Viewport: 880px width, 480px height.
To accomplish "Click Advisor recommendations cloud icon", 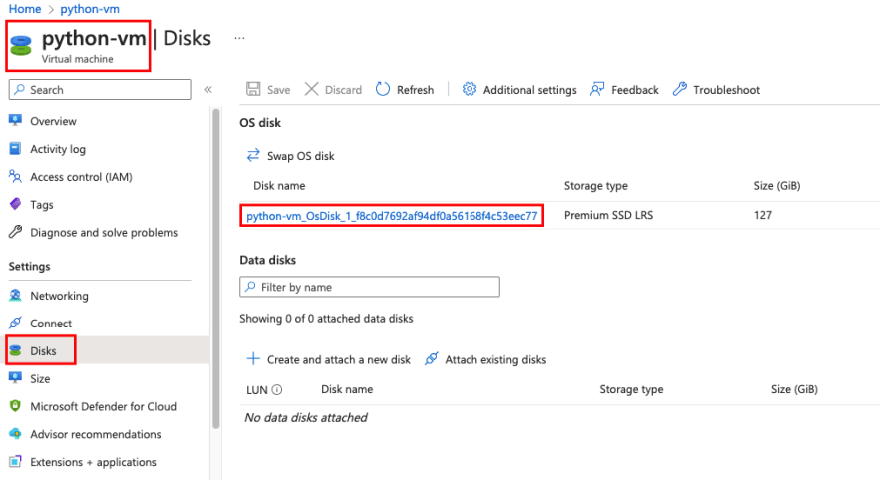I will 16,433.
